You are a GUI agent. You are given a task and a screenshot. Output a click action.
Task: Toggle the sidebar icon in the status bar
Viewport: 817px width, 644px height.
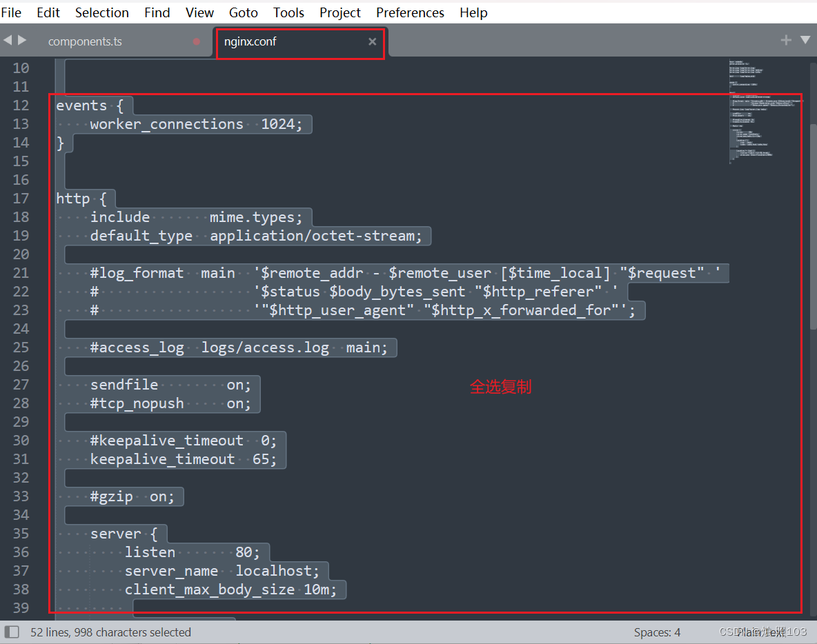point(12,632)
